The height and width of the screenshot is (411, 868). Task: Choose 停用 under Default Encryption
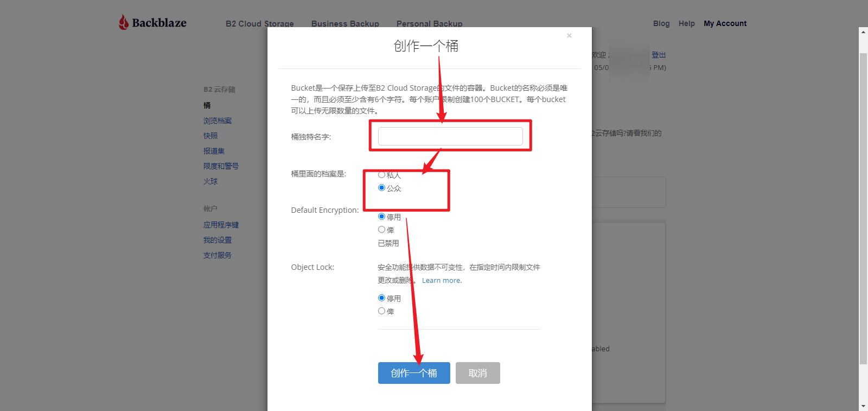pos(381,217)
